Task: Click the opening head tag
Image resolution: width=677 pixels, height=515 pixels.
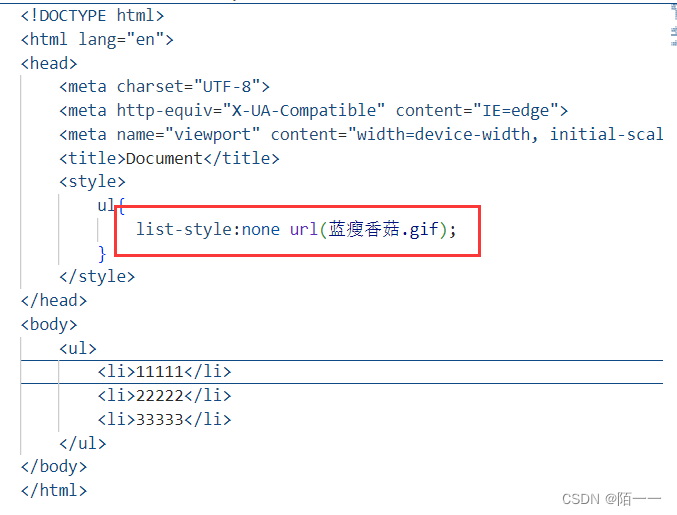Action: tap(49, 63)
